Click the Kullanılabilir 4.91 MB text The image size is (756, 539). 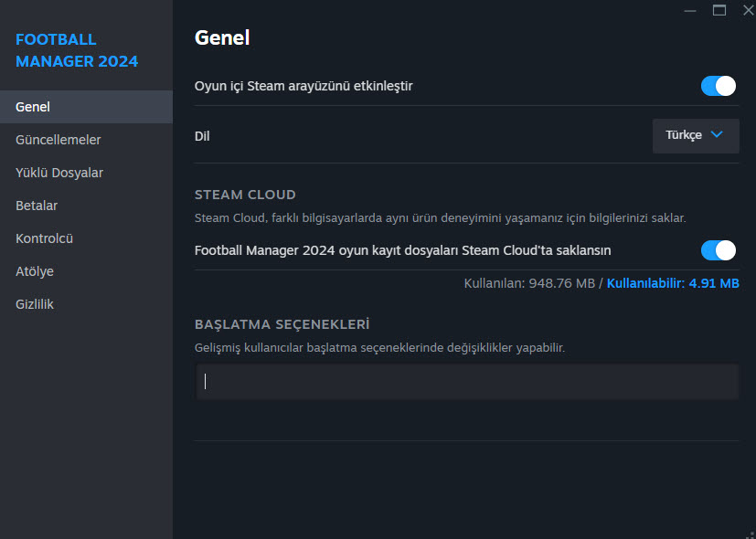[673, 283]
